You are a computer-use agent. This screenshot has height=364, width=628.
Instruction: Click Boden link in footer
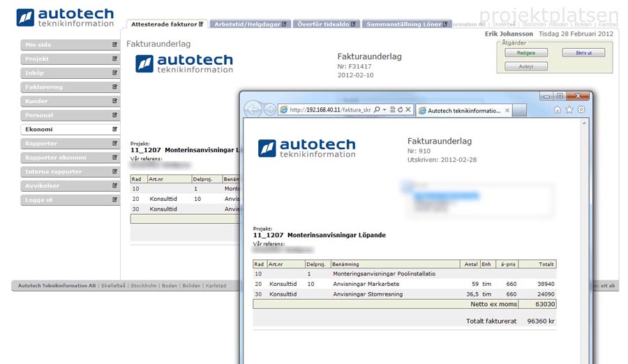pyautogui.click(x=170, y=285)
